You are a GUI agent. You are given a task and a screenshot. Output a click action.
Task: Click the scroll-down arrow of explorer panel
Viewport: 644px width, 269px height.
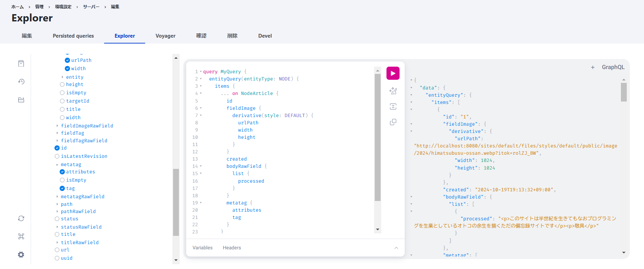click(x=176, y=260)
